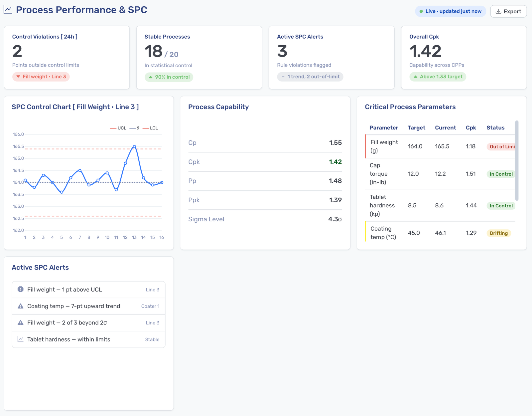
Task: Sort by the Status column header
Action: (495, 128)
